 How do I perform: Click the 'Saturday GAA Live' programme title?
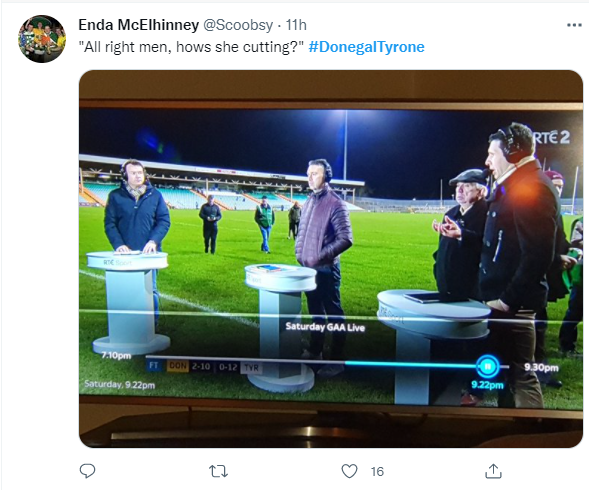[x=325, y=327]
